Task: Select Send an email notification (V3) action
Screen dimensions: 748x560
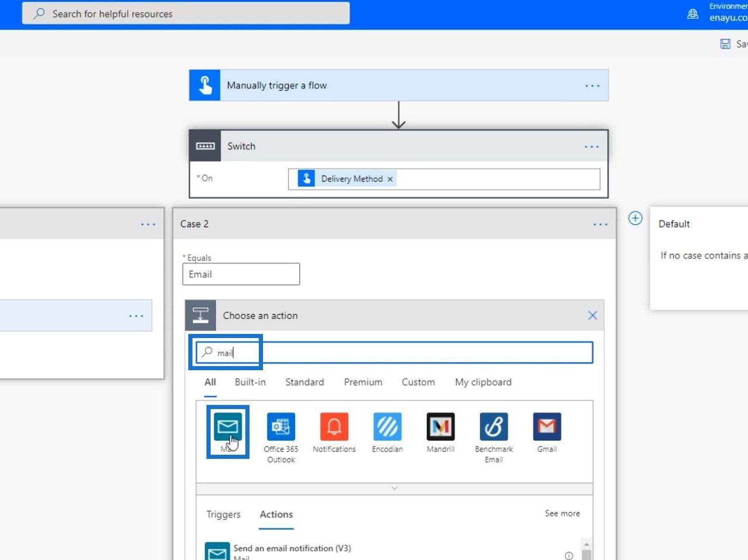Action: coord(389,551)
